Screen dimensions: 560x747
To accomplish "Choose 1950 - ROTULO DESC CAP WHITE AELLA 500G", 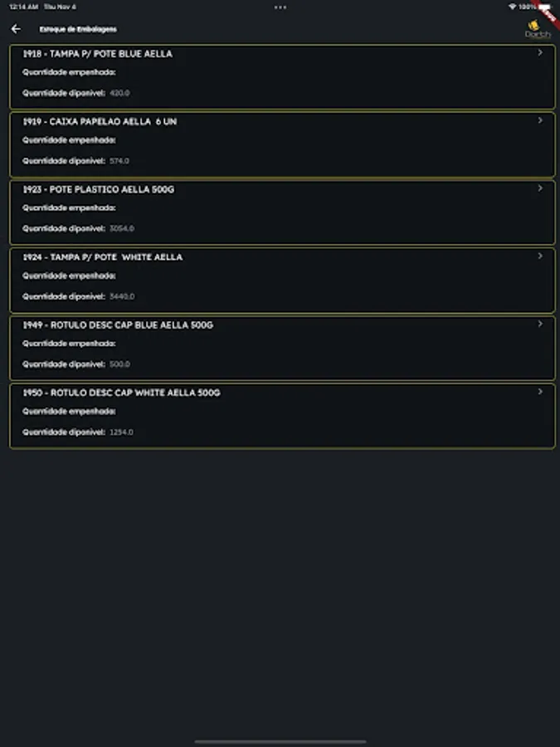I will pyautogui.click(x=121, y=393).
